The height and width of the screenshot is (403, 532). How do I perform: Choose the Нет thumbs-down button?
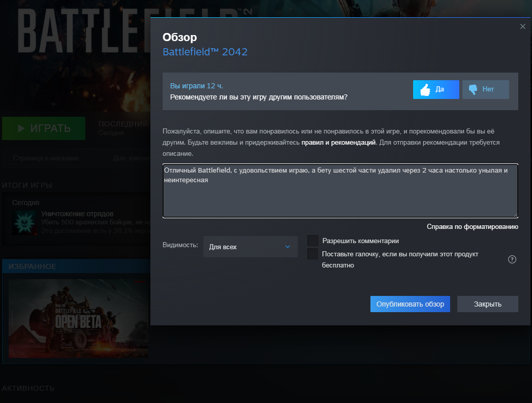(x=485, y=89)
